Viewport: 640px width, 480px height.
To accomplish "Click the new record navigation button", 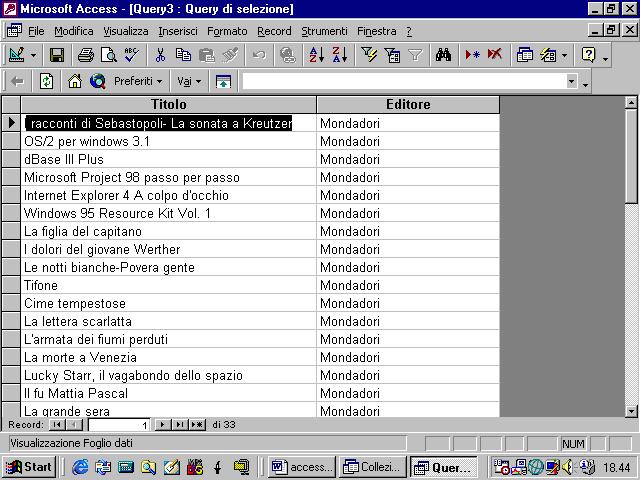I will click(197, 425).
